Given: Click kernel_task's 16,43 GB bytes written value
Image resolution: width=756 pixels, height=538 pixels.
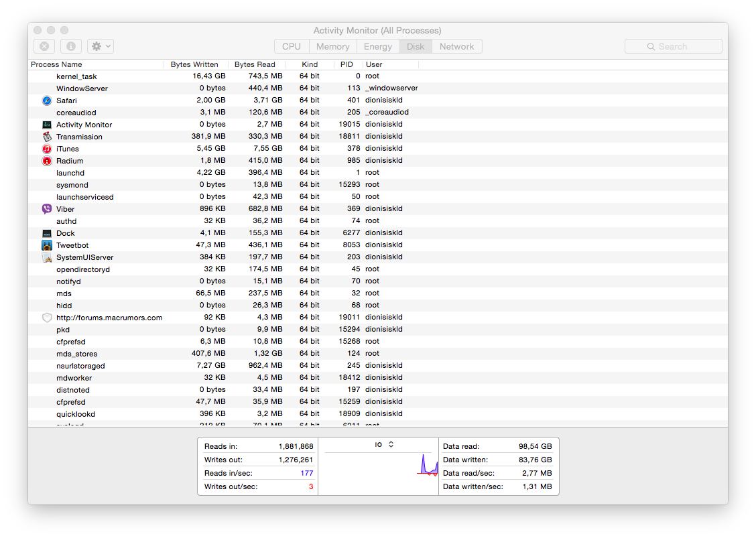Looking at the screenshot, I should point(208,76).
